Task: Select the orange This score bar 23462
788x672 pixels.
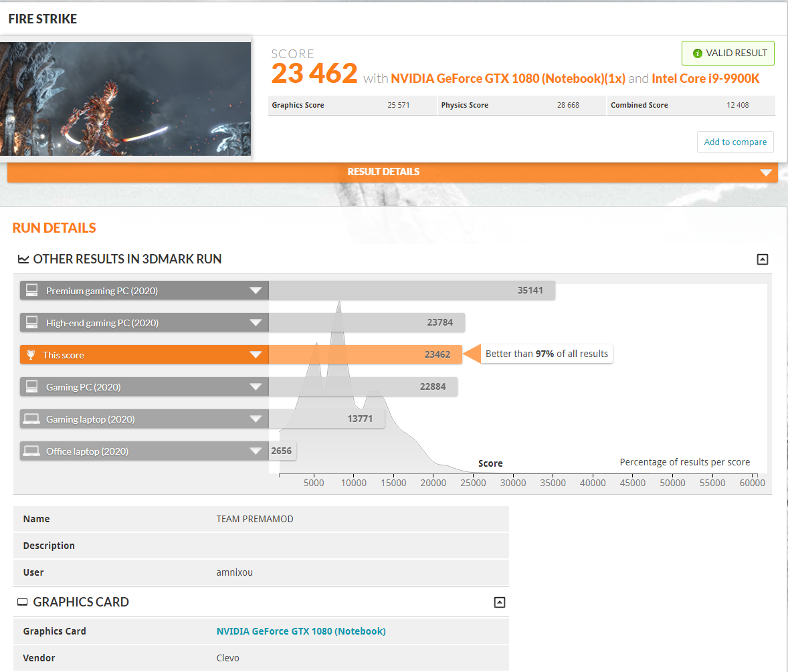Action: [x=365, y=354]
